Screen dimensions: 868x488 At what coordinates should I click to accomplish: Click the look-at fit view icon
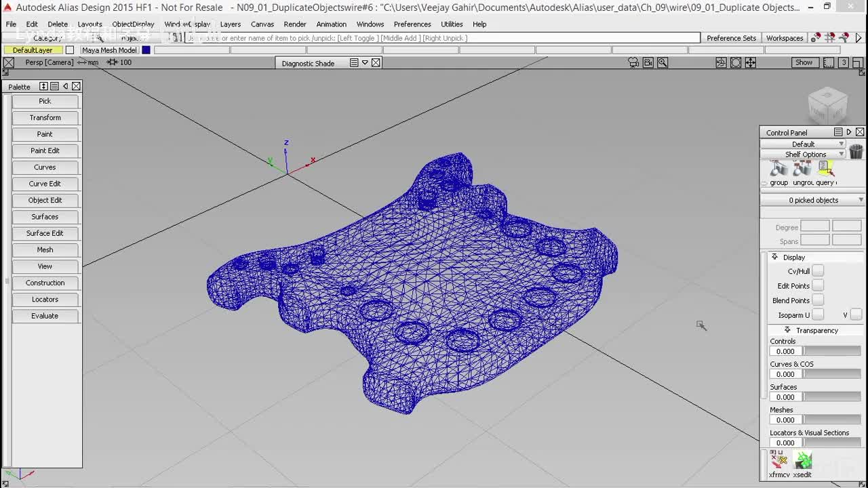click(736, 62)
